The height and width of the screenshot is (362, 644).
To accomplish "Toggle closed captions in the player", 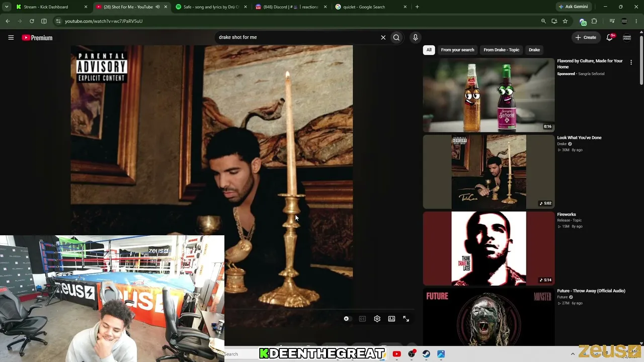I will [362, 319].
